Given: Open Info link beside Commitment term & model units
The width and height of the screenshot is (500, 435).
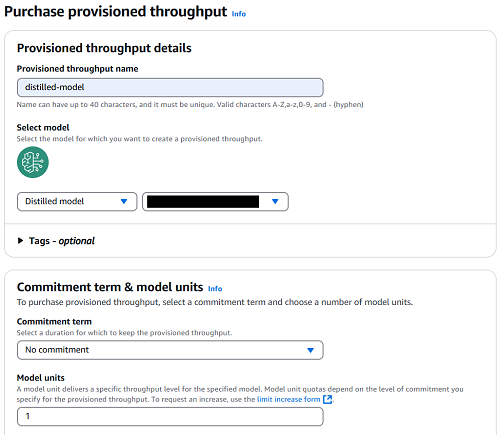Looking at the screenshot, I should pos(215,289).
